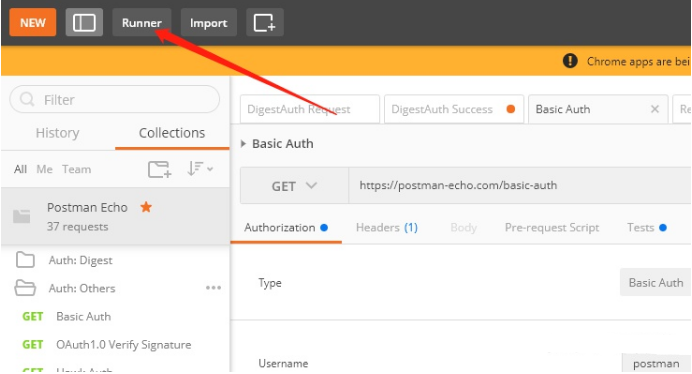Click the Type label
This screenshot has height=374, width=692.
coord(270,283)
